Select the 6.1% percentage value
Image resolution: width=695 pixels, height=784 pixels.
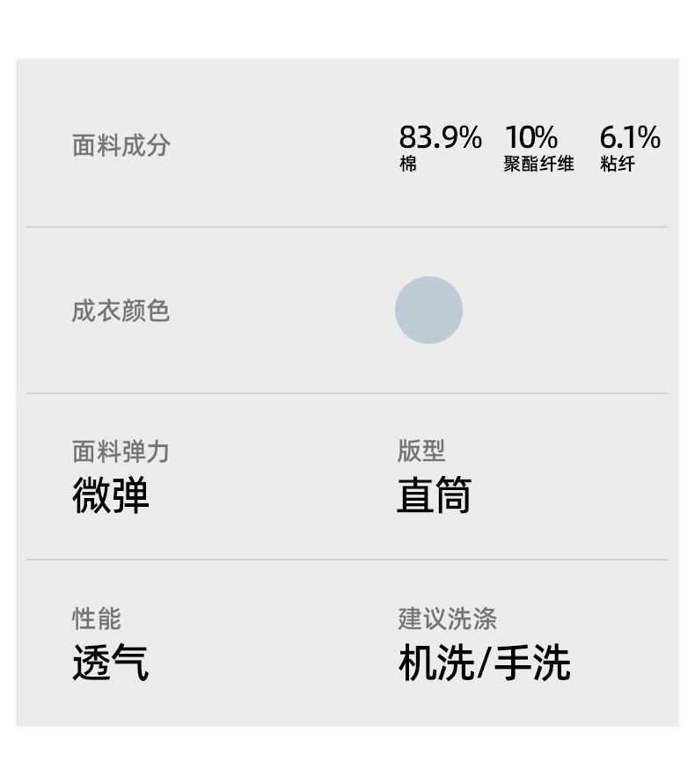click(629, 137)
